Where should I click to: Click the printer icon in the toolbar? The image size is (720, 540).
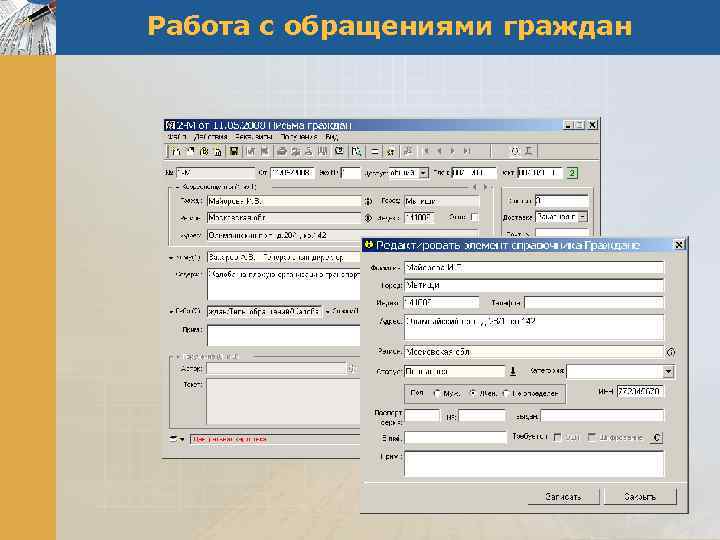pos(281,151)
